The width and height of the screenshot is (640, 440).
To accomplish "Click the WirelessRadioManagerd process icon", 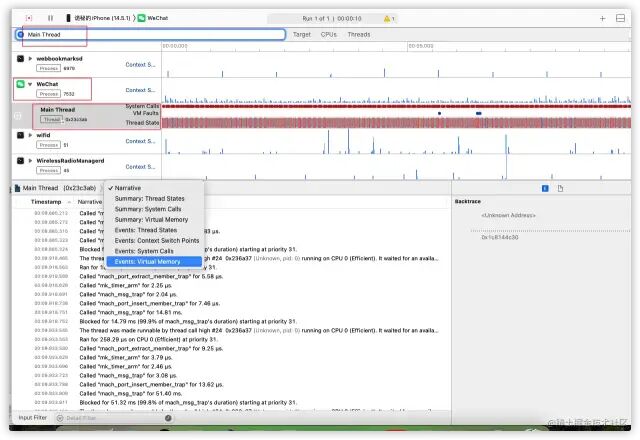I will [20, 161].
